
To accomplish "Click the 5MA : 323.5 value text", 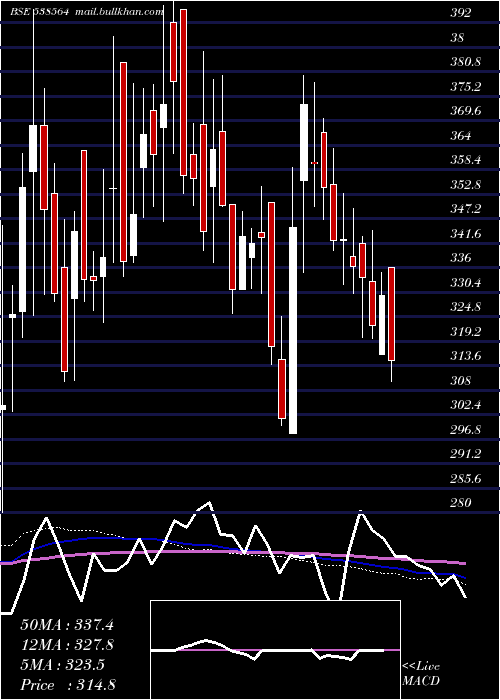I will pyautogui.click(x=62, y=665).
